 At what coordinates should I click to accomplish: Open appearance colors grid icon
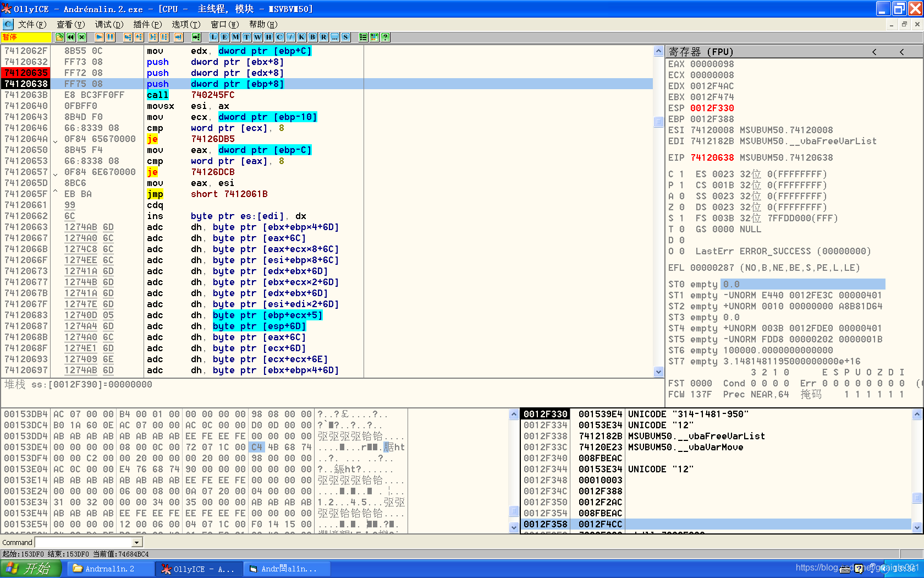tap(374, 37)
